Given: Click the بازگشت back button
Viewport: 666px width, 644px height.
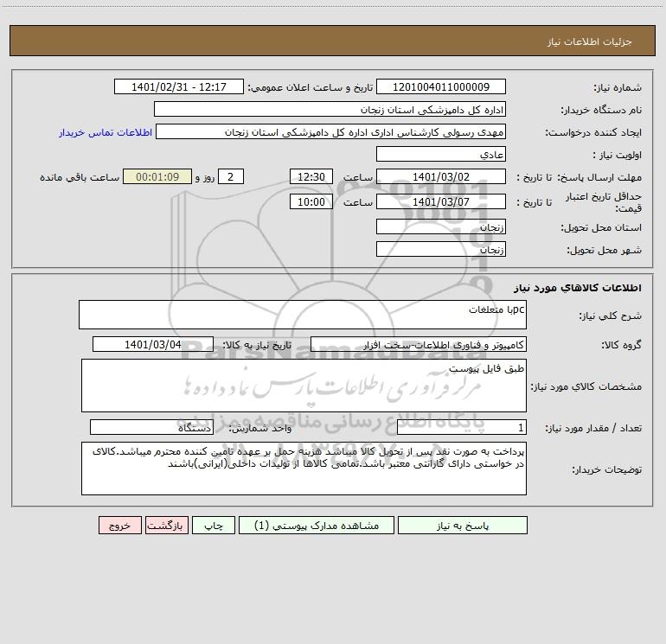Looking at the screenshot, I should pos(166,526).
